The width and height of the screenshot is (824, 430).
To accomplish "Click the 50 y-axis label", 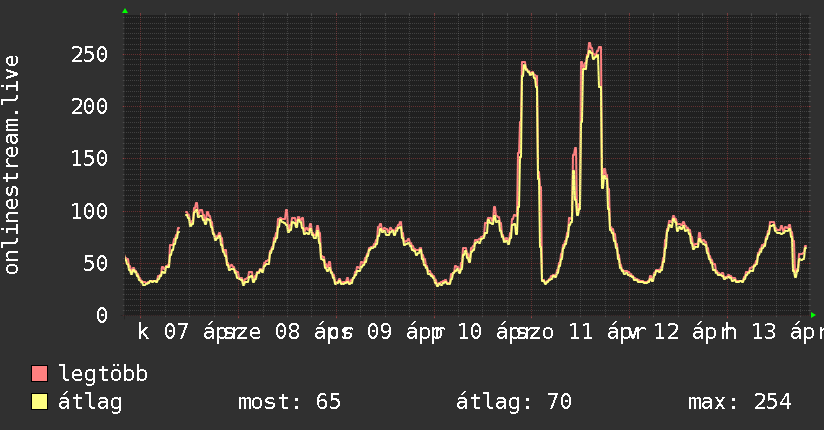I will pyautogui.click(x=96, y=263).
